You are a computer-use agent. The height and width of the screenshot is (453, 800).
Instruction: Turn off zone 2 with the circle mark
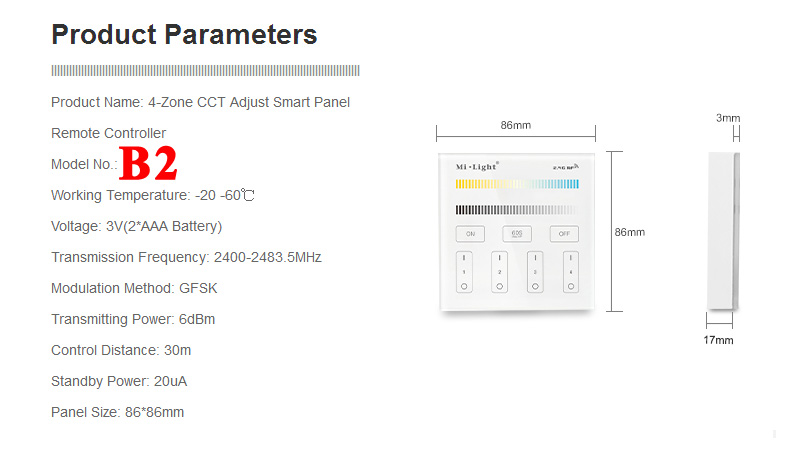coord(499,287)
